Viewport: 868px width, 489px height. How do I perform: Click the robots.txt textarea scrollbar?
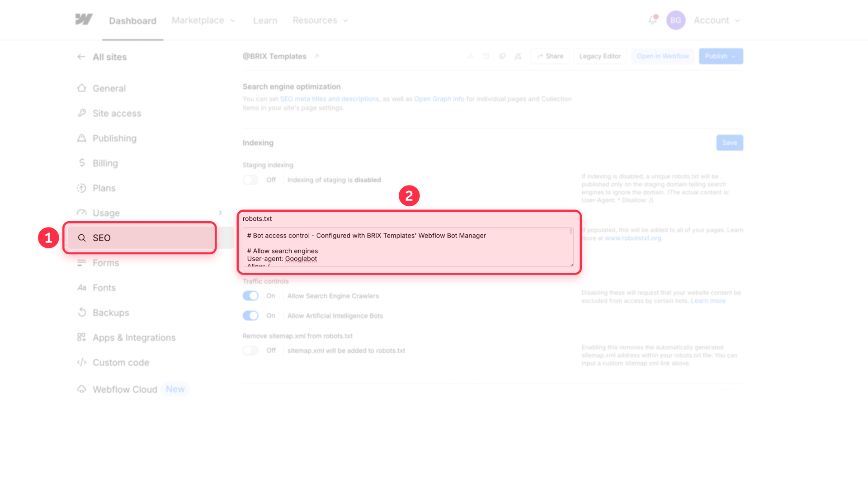pyautogui.click(x=571, y=231)
